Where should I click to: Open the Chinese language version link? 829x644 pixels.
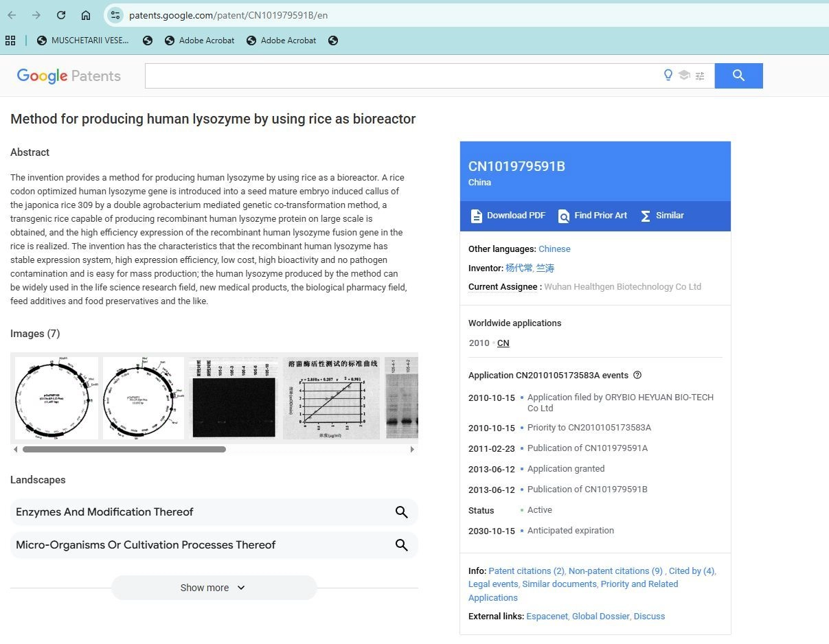[554, 249]
